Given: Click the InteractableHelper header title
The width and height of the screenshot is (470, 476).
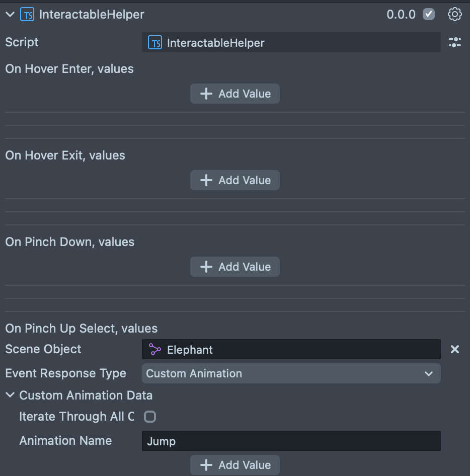Looking at the screenshot, I should click(92, 15).
